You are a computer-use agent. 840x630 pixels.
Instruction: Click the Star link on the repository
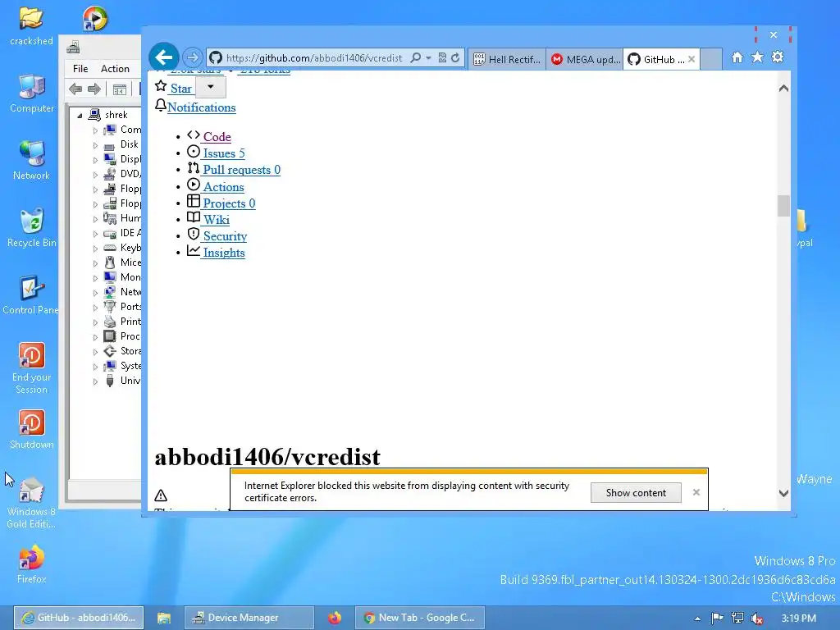coord(180,89)
